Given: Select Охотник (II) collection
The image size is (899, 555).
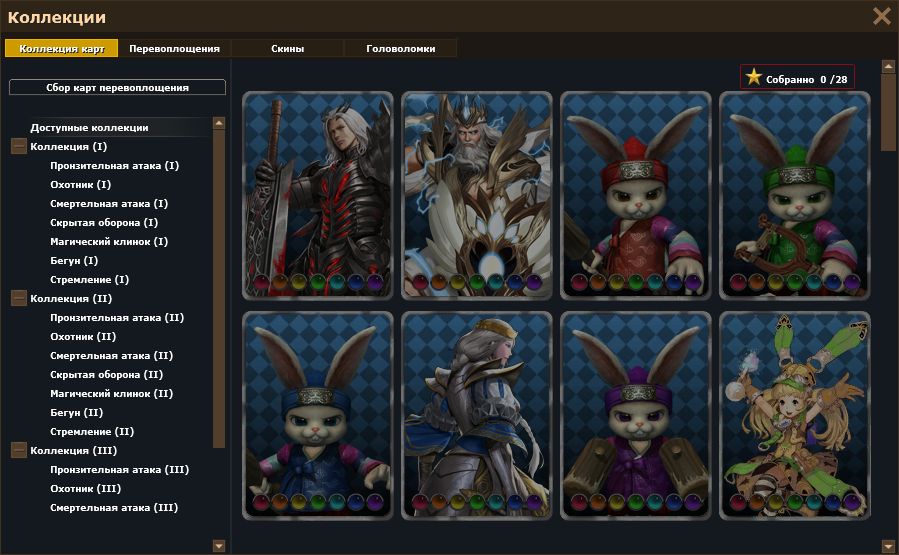Looking at the screenshot, I should [x=83, y=336].
